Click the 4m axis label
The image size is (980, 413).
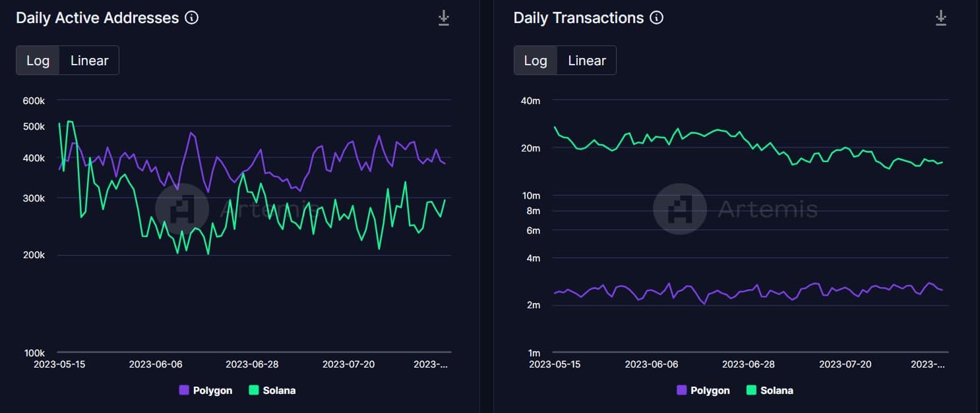coord(534,258)
